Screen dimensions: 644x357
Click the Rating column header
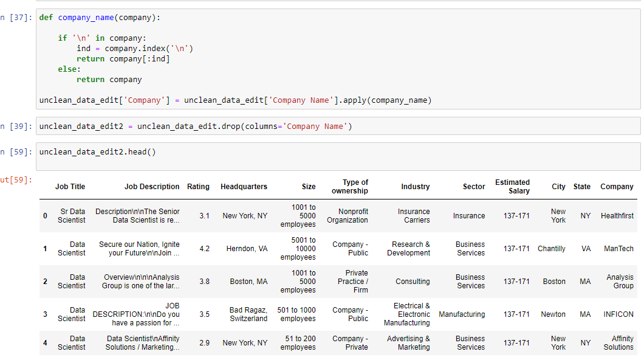(x=198, y=186)
